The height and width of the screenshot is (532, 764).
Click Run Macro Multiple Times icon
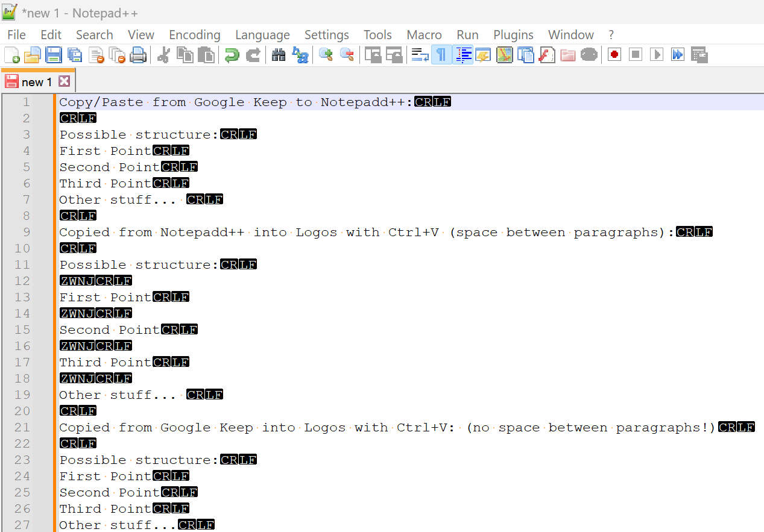678,55
